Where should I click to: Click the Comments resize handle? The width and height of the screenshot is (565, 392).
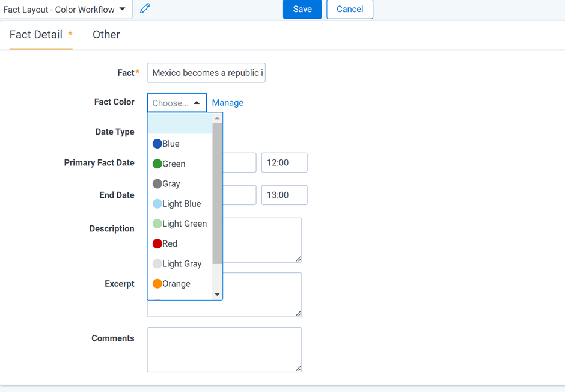click(298, 368)
